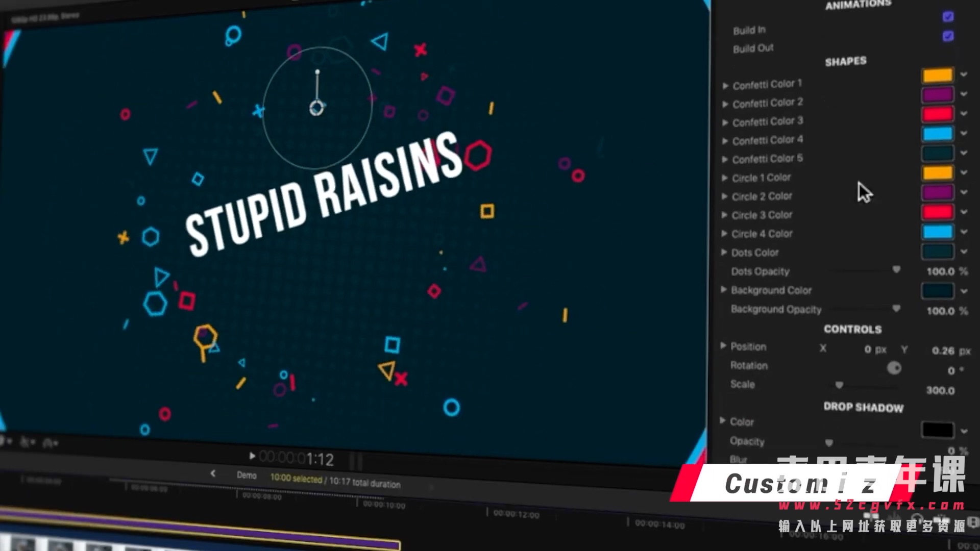Open the dark Confetti Color 5 swatch
The image size is (980, 551).
point(938,153)
